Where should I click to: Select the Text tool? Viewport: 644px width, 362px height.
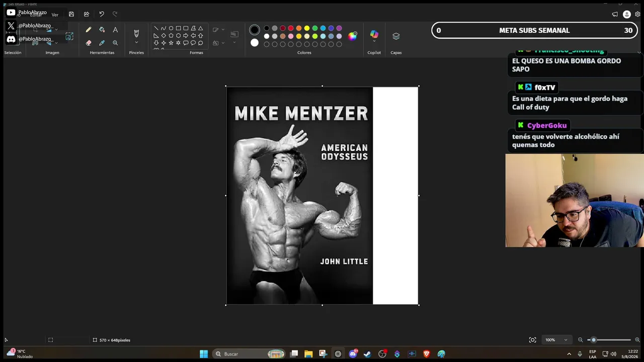[115, 30]
